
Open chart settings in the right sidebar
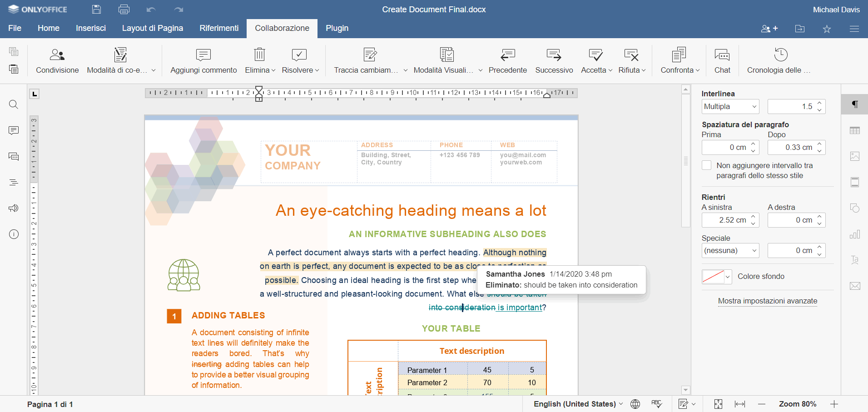(855, 234)
